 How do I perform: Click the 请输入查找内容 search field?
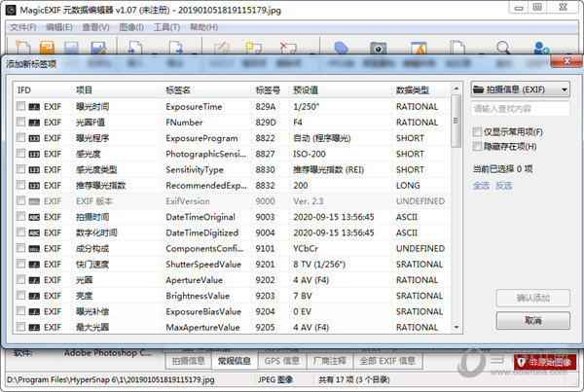[x=521, y=109]
